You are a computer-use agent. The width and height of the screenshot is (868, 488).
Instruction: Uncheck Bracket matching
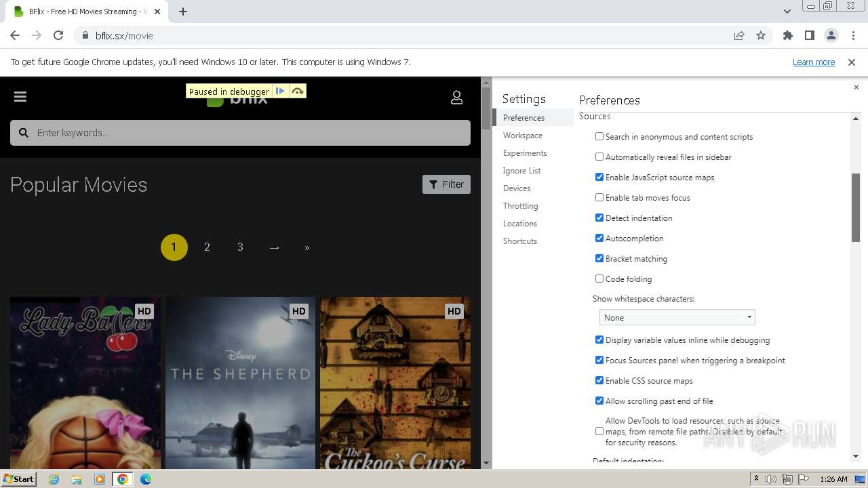coord(599,258)
